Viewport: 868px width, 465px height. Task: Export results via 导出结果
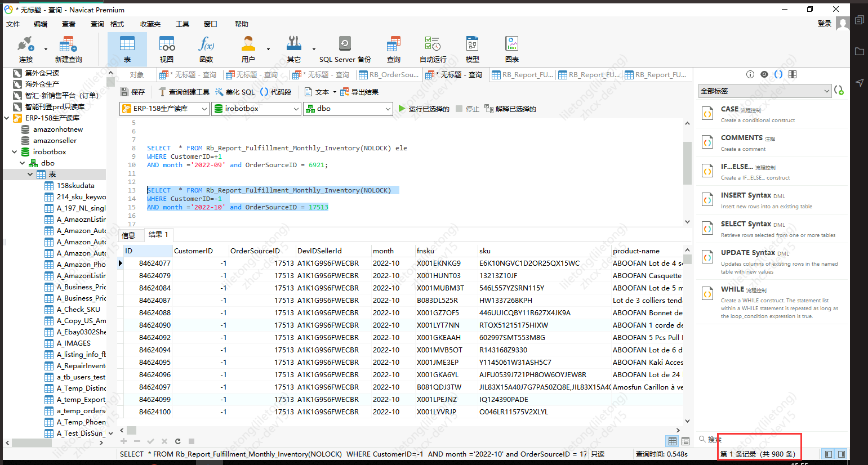(x=359, y=92)
